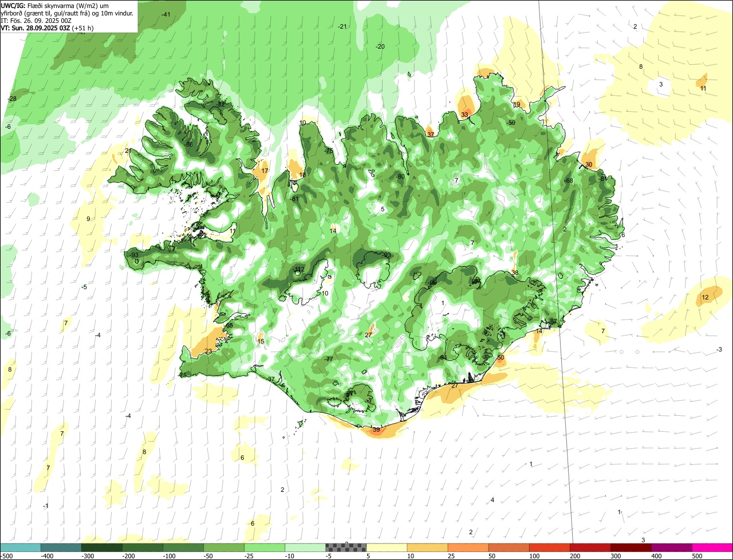This screenshot has height=560, width=733.
Task: Select the checkered legend swatch between -5 and 5
Action: [346, 548]
